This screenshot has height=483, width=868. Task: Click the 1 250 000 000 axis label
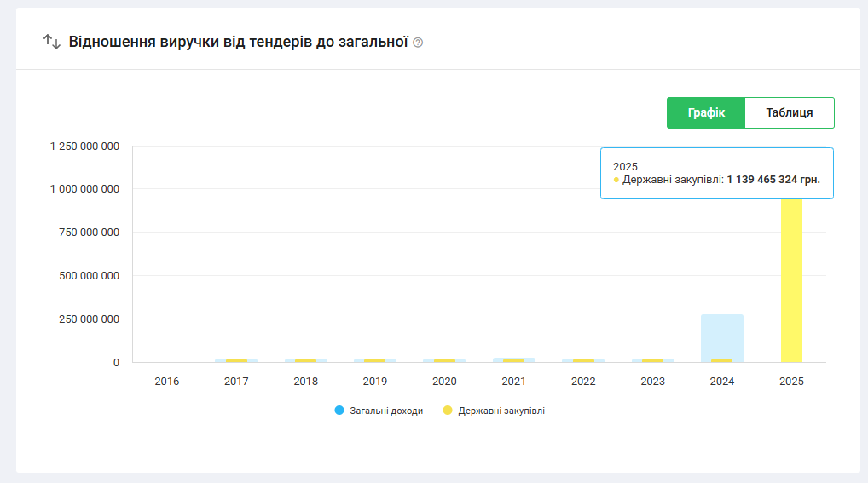pyautogui.click(x=84, y=147)
